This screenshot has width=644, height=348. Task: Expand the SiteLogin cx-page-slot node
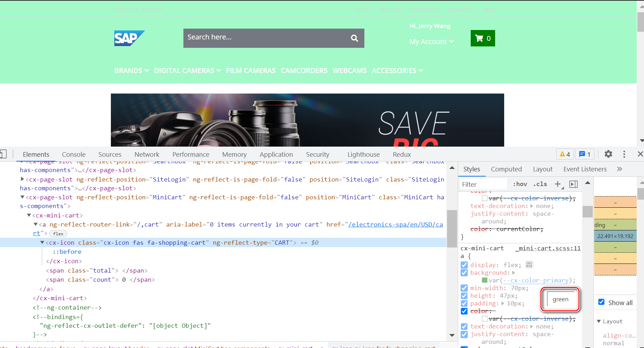(x=22, y=179)
